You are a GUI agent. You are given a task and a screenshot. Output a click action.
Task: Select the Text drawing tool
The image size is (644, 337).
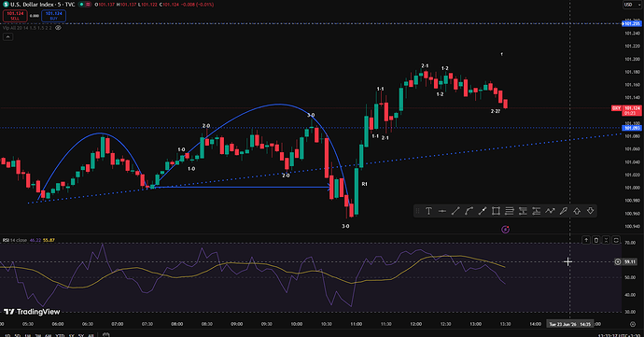pos(428,211)
